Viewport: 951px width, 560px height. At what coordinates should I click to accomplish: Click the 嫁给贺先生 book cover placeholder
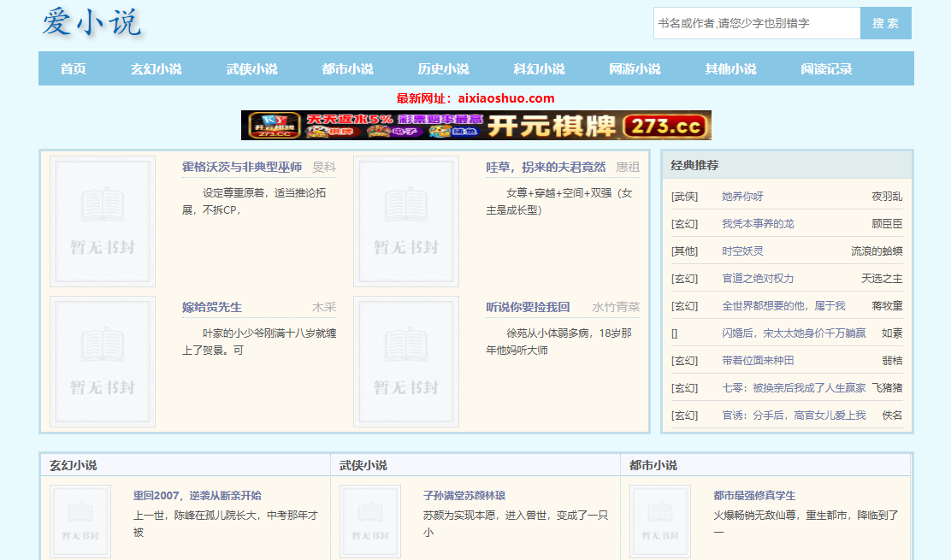coord(103,361)
